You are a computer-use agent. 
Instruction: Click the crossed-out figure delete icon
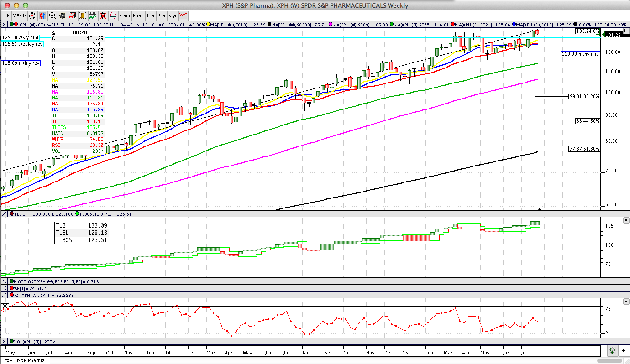pos(103,15)
